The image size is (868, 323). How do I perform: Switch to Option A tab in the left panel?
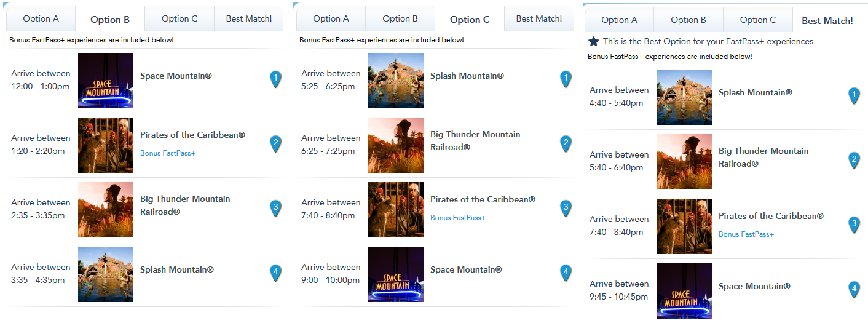point(41,19)
